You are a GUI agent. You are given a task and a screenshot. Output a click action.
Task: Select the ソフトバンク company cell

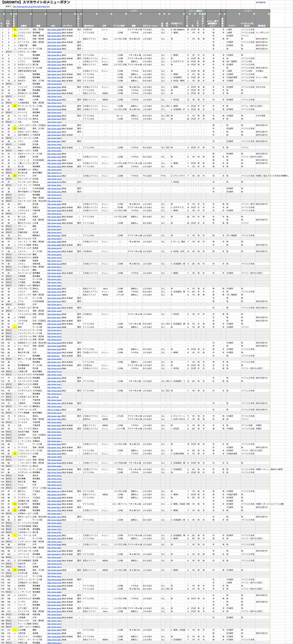(24, 29)
